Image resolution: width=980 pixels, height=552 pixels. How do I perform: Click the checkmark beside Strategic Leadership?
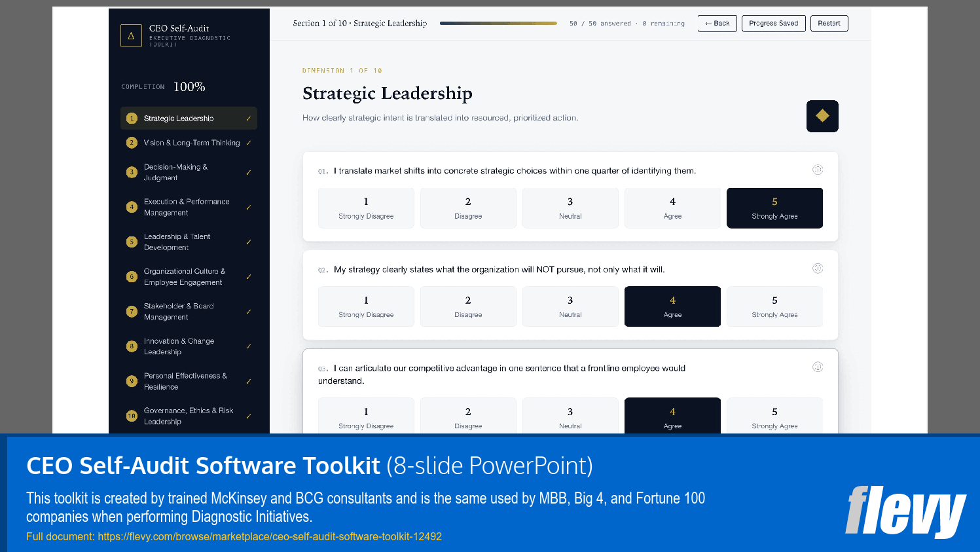(x=249, y=119)
